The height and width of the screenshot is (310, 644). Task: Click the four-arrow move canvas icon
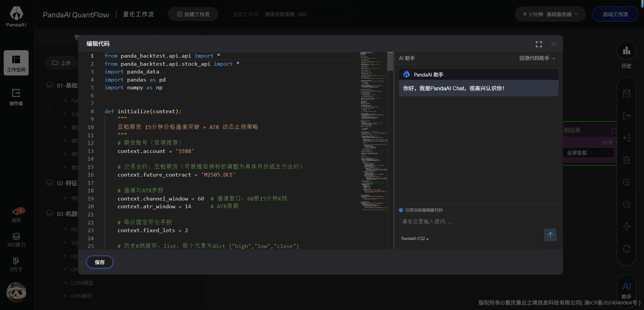tap(627, 226)
